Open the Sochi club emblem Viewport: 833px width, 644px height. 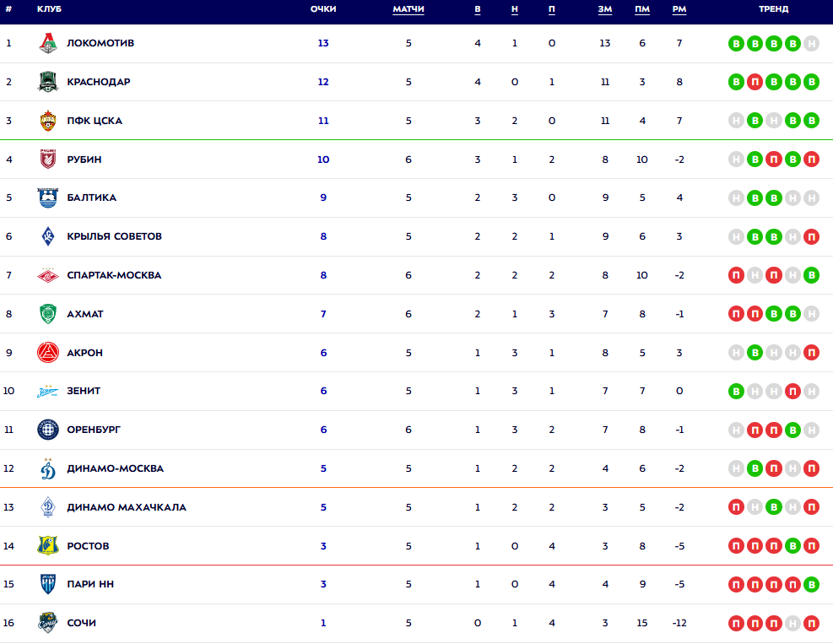pos(48,623)
